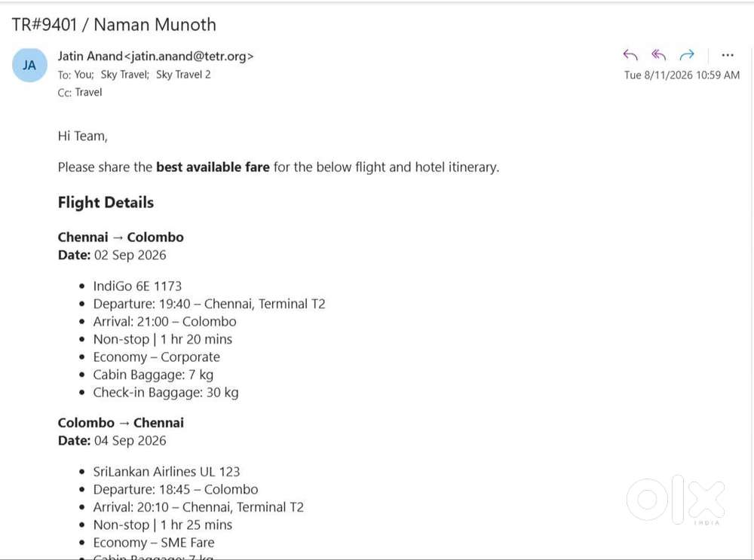Click the OLX watermark logo

pos(676,500)
